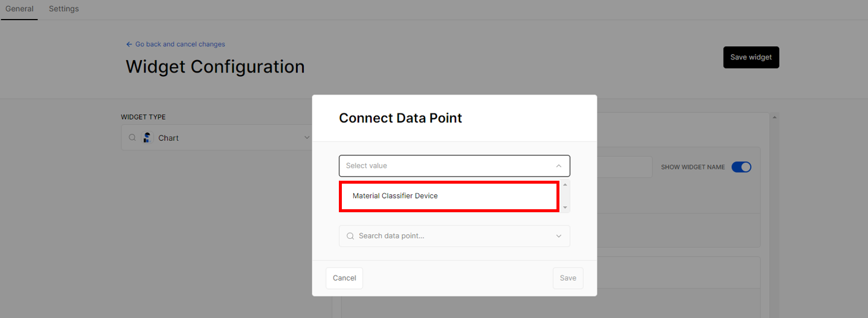
Task: Focus the Search data point field
Action: pos(454,236)
